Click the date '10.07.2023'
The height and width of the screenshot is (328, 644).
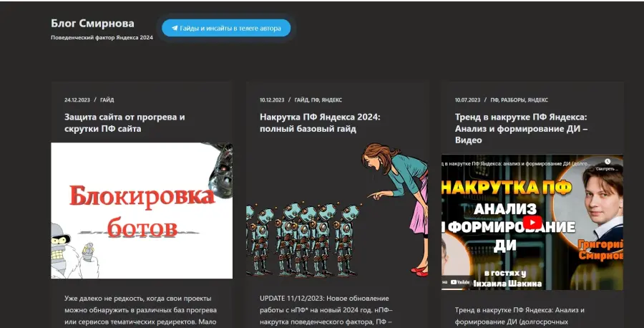(467, 100)
